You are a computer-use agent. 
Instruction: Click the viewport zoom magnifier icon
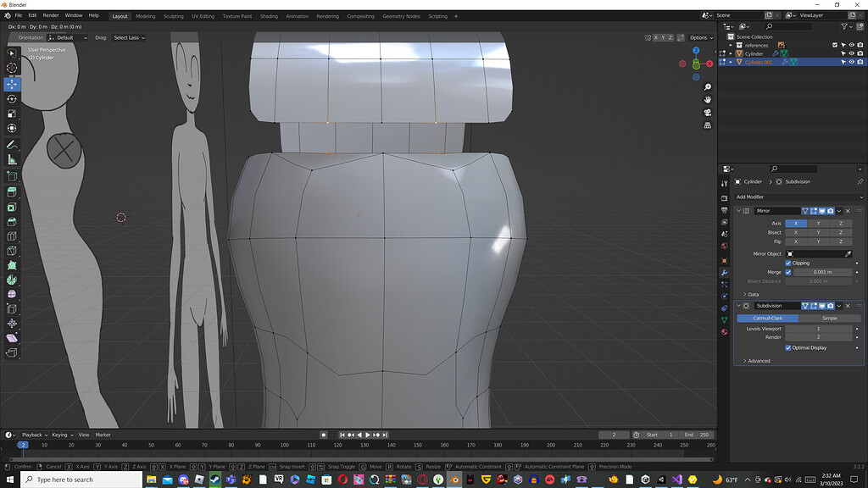708,87
